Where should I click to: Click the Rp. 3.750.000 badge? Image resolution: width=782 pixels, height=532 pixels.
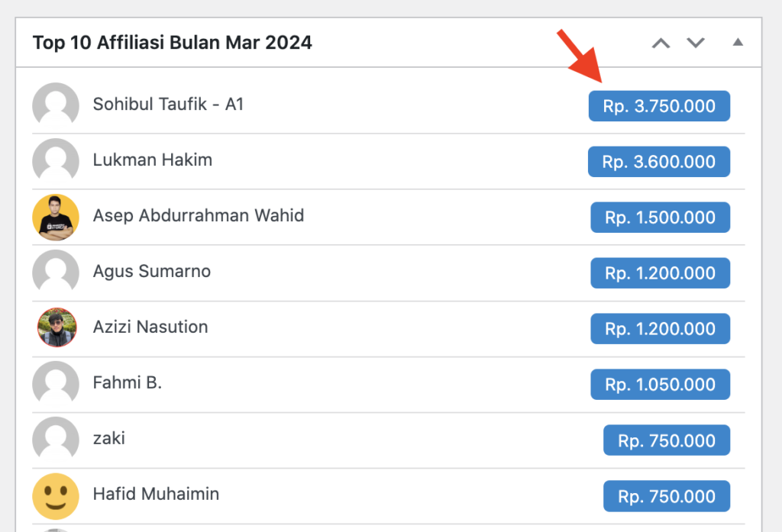pos(659,105)
